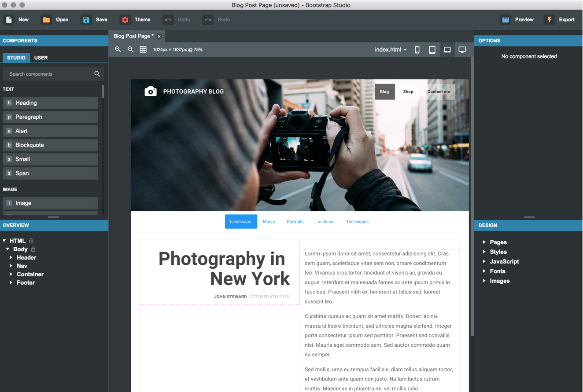This screenshot has height=392, width=583.
Task: Click the Portraits link in page nav
Action: (295, 222)
